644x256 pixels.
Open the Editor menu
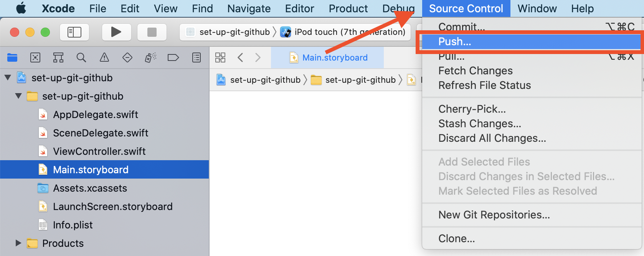[299, 8]
